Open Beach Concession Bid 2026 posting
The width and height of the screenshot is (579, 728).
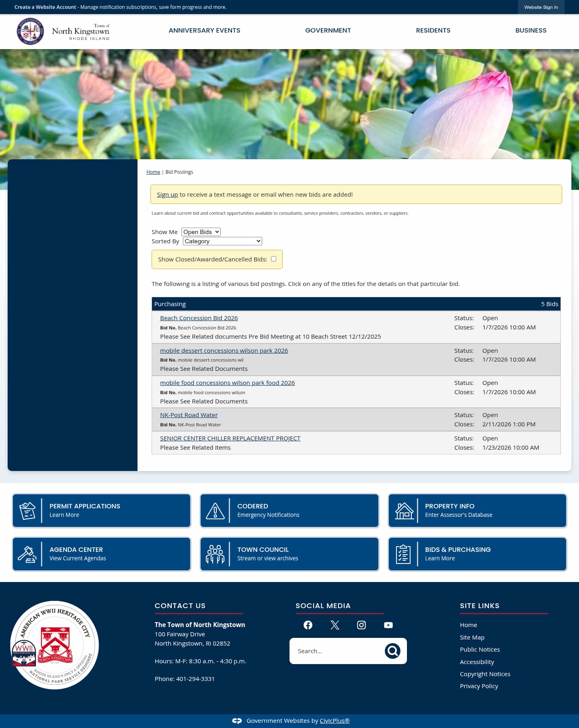199,318
